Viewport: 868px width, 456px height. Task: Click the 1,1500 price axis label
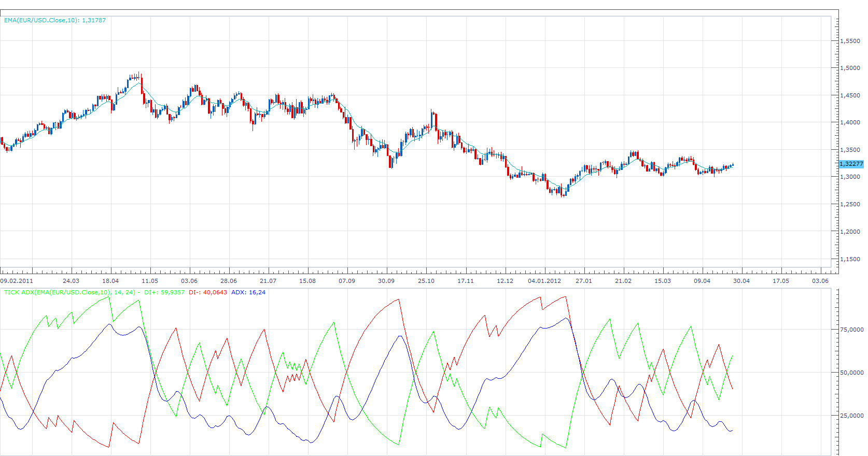pos(850,259)
